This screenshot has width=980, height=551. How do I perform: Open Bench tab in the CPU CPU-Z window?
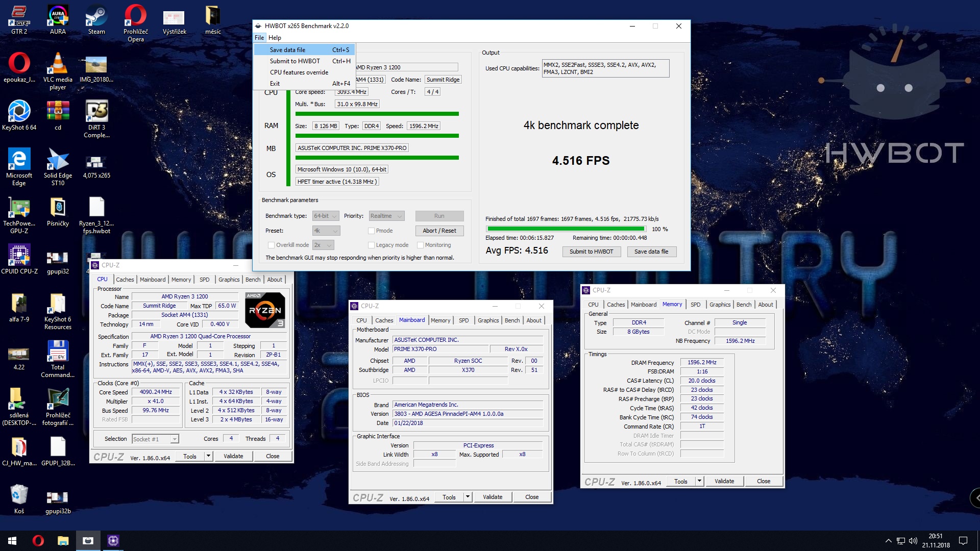coord(253,280)
